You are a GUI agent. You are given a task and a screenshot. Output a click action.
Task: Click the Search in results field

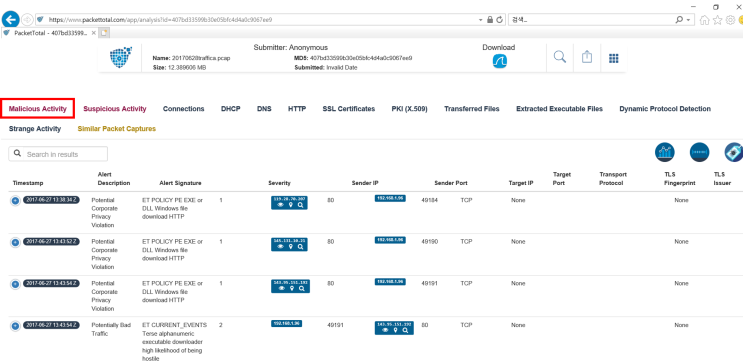pos(58,154)
